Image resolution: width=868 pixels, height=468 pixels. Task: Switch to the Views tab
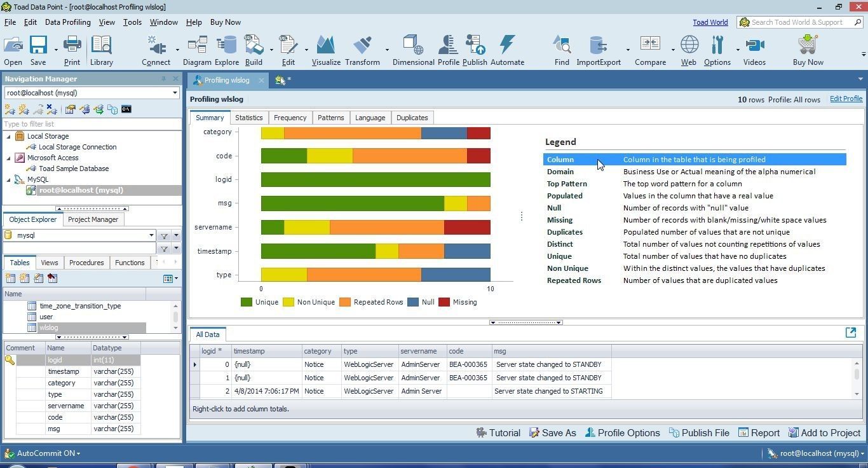(x=49, y=263)
